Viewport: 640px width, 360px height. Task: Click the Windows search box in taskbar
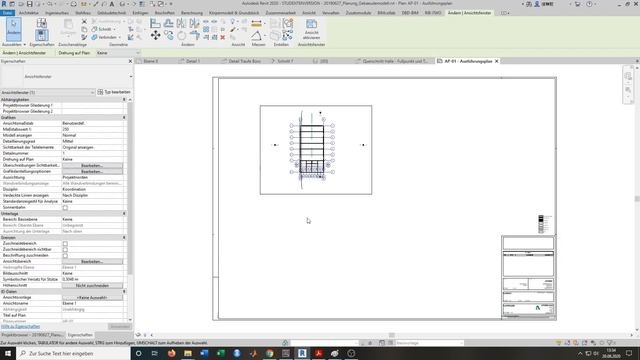(x=73, y=353)
